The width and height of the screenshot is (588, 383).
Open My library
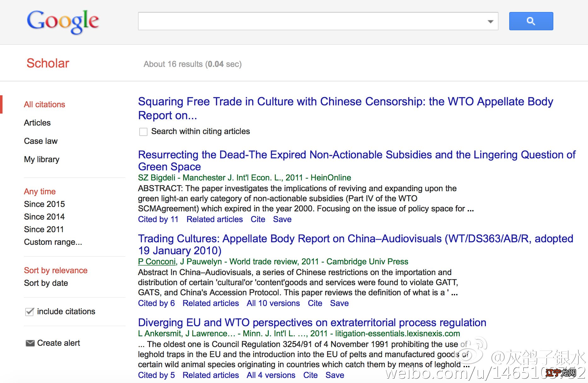[x=42, y=159]
